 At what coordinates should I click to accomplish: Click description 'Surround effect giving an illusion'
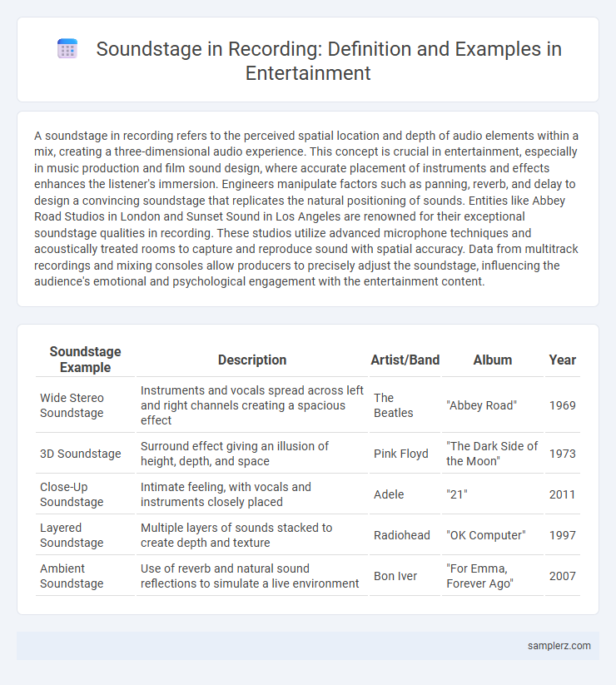[x=252, y=454]
